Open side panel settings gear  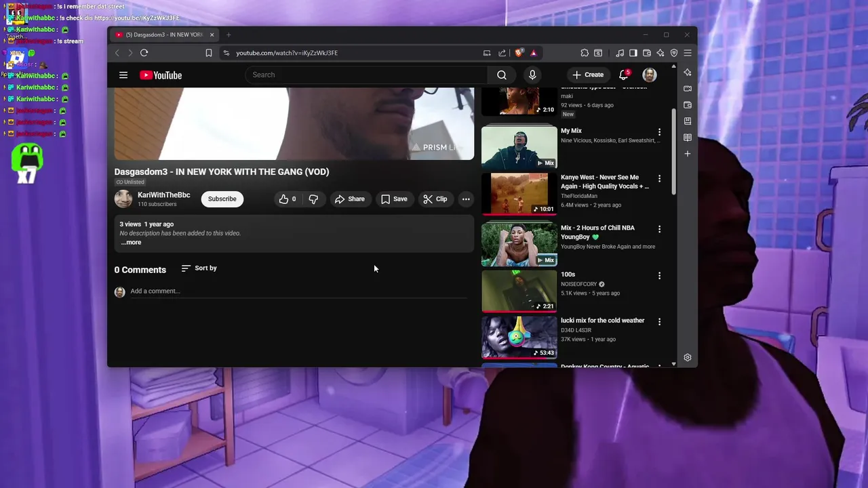[x=688, y=358]
